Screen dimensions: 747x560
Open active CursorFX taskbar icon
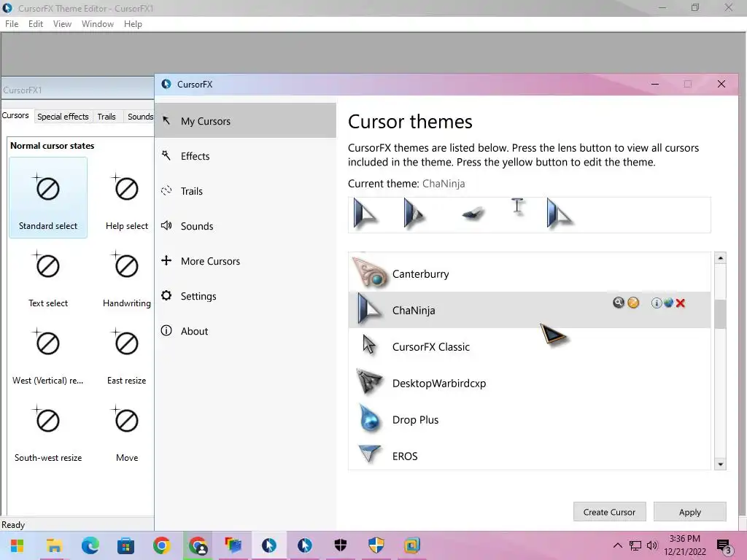click(269, 545)
